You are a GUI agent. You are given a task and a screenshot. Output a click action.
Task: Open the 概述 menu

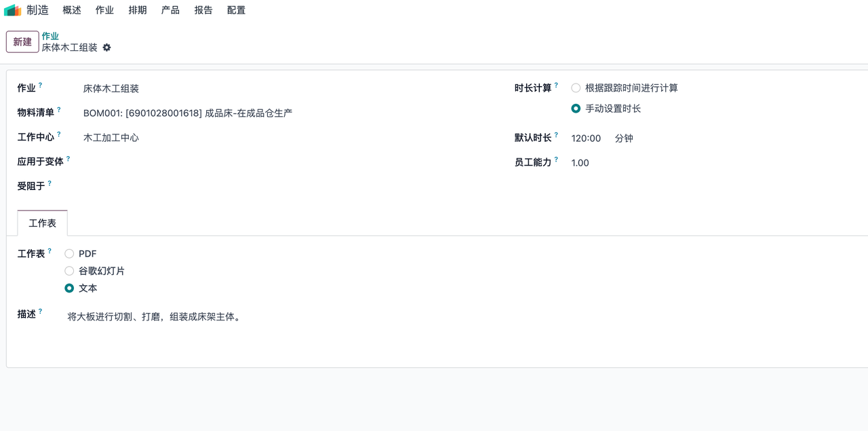[x=72, y=10]
